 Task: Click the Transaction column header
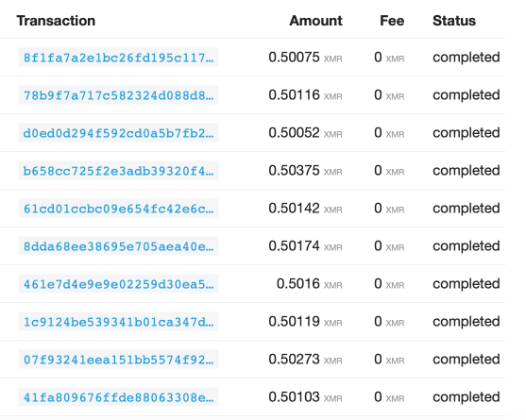[56, 21]
